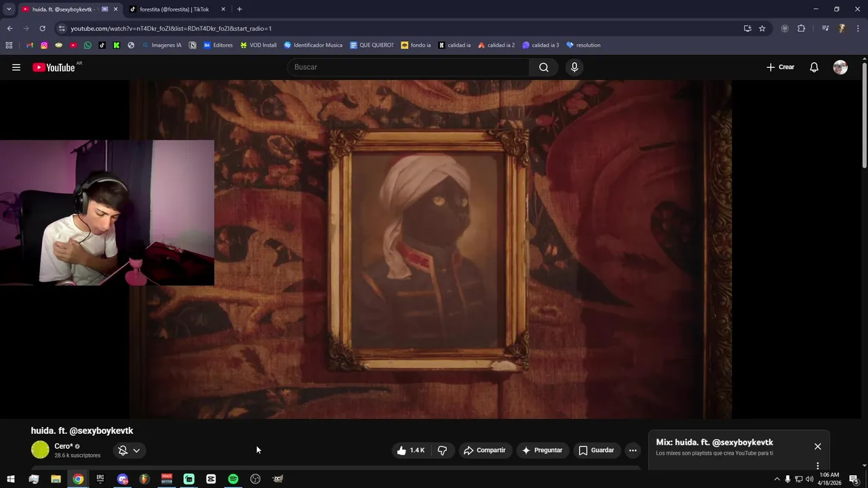
Task: Click the video player area
Action: 431,249
